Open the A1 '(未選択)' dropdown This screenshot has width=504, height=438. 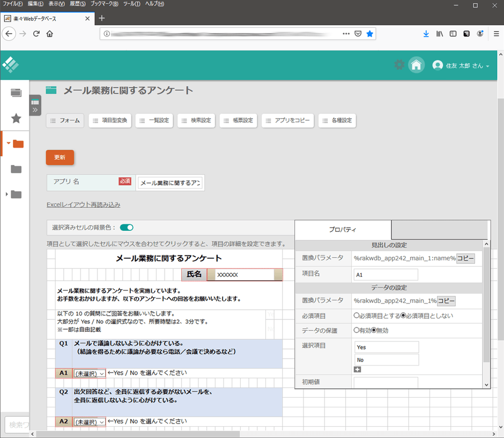(89, 373)
